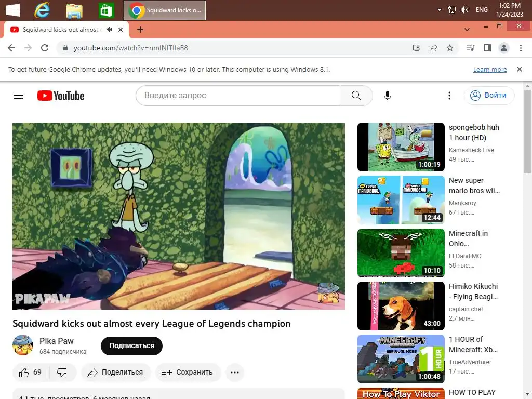Open the spongebob huh 1 hour title

[x=474, y=132]
